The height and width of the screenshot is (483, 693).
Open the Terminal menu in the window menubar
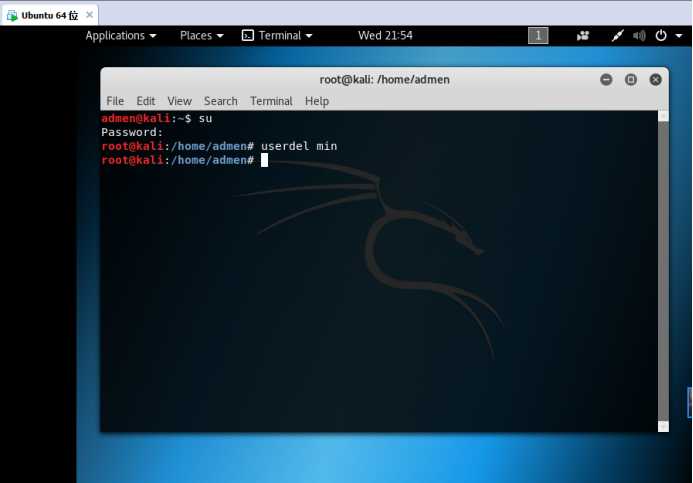(x=271, y=101)
